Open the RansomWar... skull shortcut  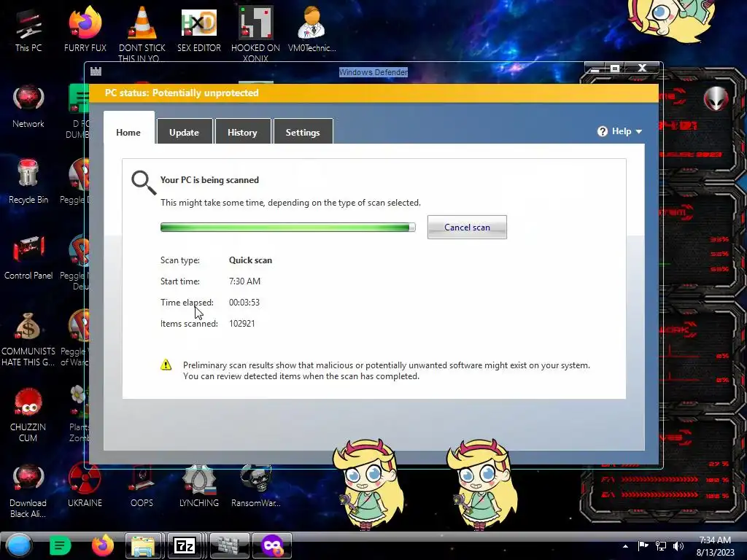(x=256, y=486)
